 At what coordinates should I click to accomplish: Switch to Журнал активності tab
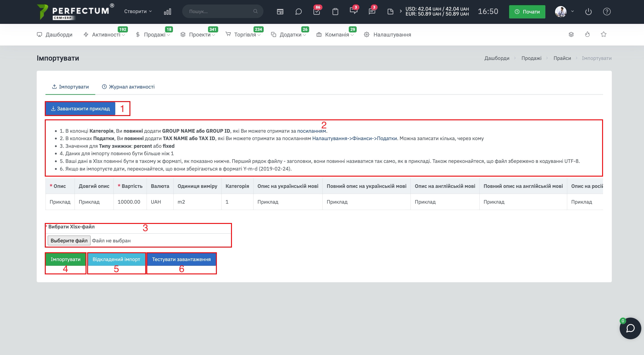tap(128, 87)
